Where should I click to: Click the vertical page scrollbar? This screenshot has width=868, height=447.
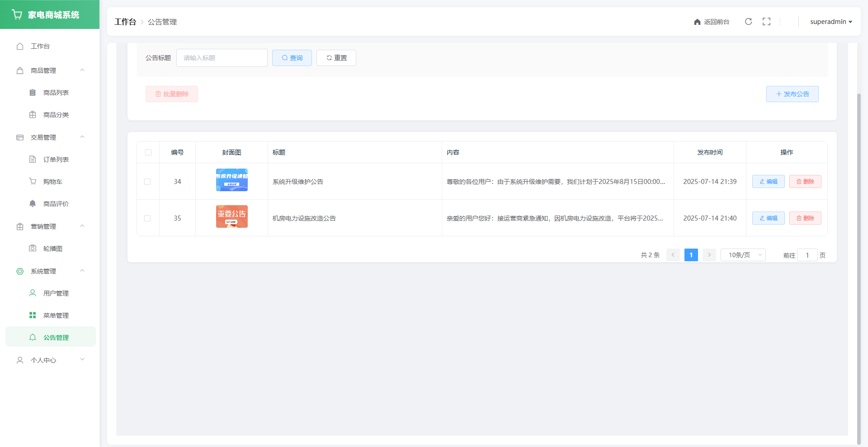pyautogui.click(x=859, y=262)
